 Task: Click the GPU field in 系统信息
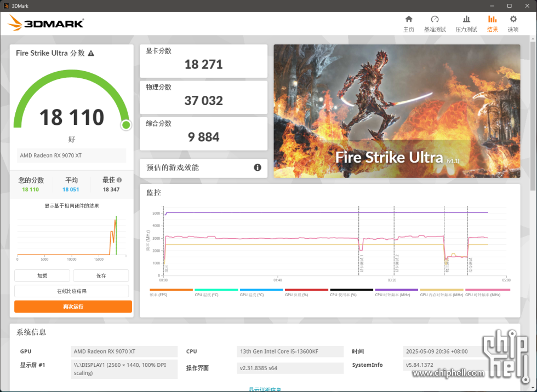pos(124,351)
